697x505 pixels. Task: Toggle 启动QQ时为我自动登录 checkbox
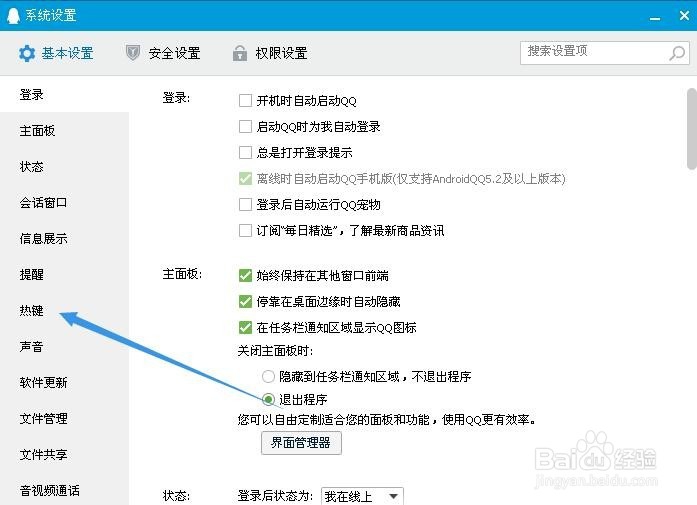coord(245,127)
